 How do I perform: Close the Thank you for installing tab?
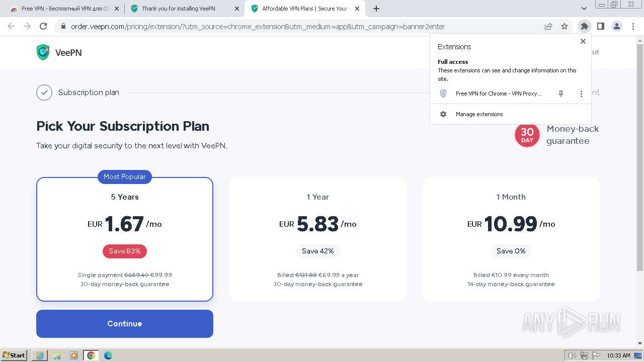(237, 9)
